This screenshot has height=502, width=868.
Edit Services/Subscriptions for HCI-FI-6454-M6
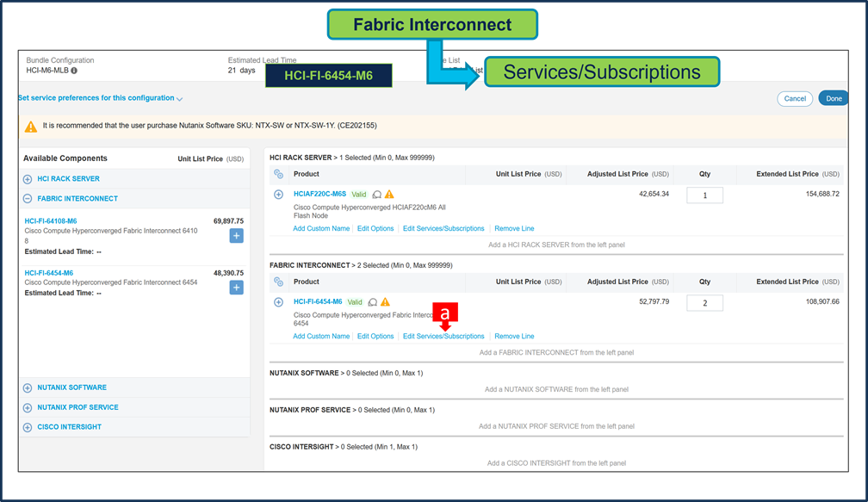coord(443,337)
